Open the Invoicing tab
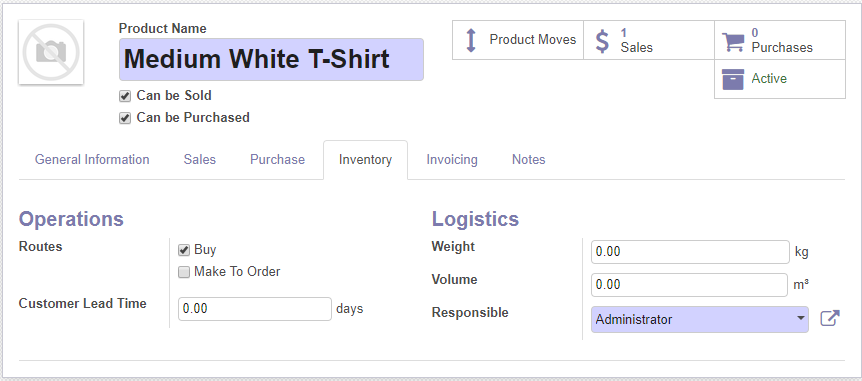This screenshot has height=381, width=862. [452, 159]
